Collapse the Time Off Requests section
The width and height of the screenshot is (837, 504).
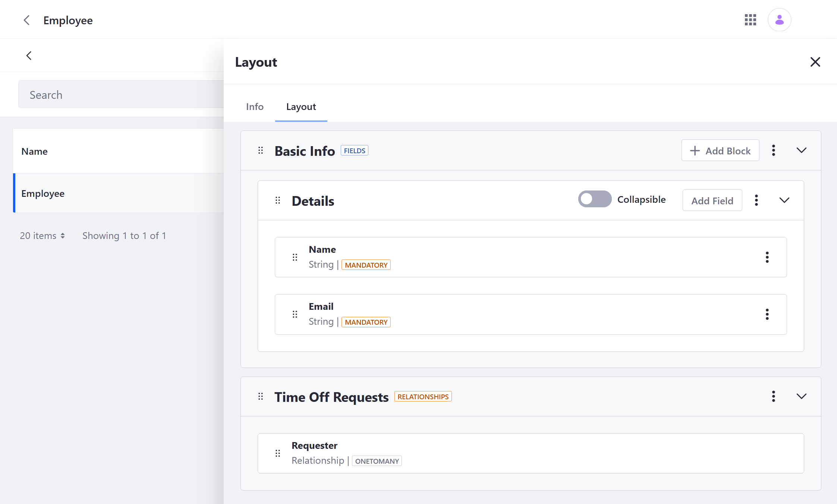pos(802,396)
